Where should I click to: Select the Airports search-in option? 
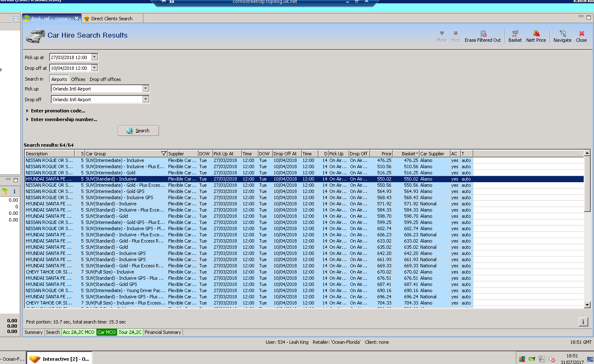tap(59, 79)
